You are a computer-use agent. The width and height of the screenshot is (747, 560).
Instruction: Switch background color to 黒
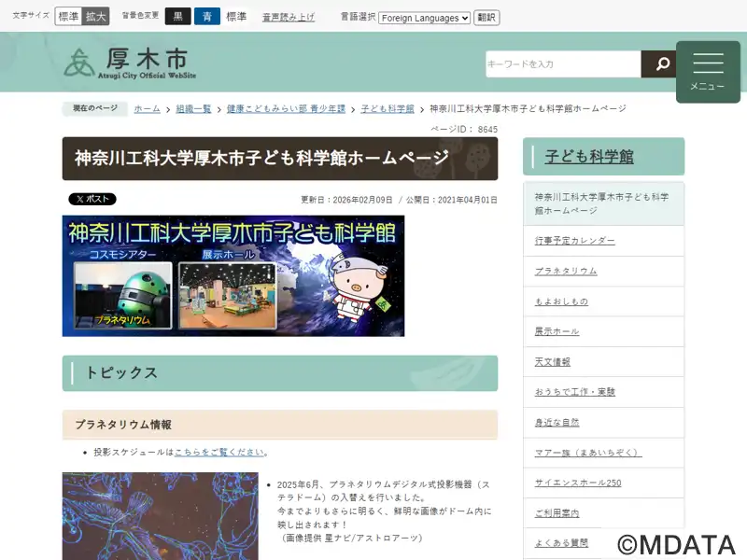click(x=178, y=17)
